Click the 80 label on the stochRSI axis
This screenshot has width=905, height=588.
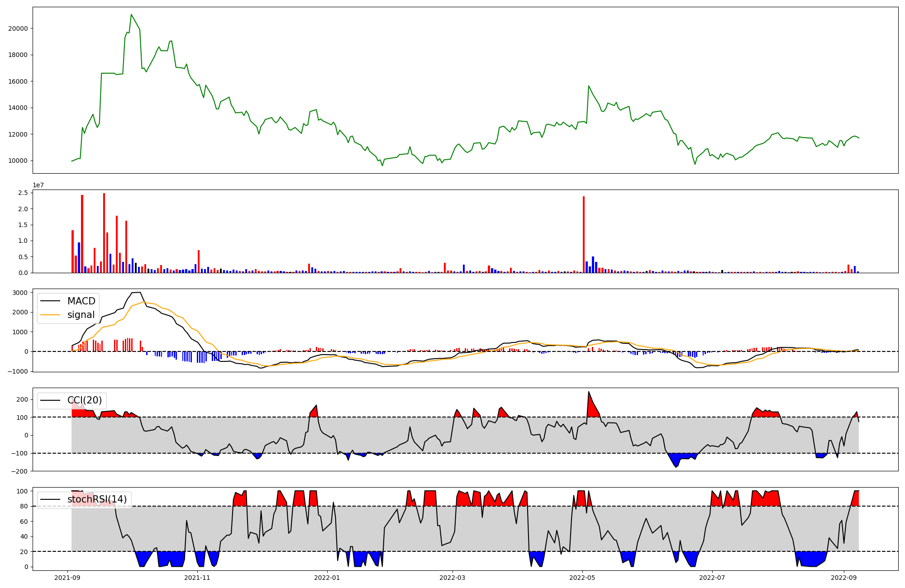point(24,506)
